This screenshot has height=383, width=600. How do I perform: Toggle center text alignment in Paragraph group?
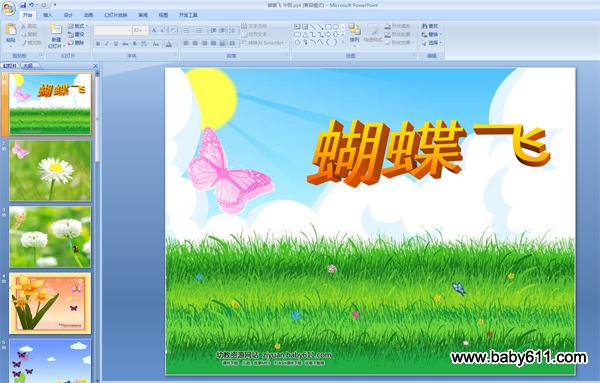tap(195, 43)
